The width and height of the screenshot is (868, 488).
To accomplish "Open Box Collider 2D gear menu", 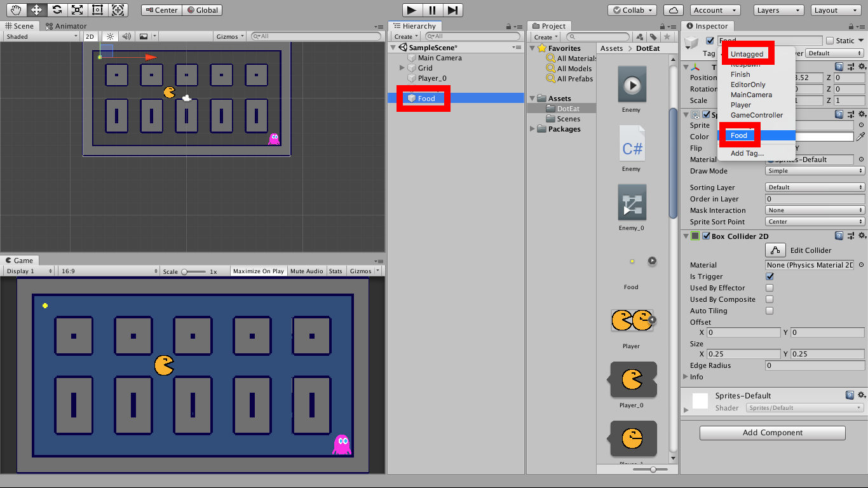I will [x=862, y=236].
